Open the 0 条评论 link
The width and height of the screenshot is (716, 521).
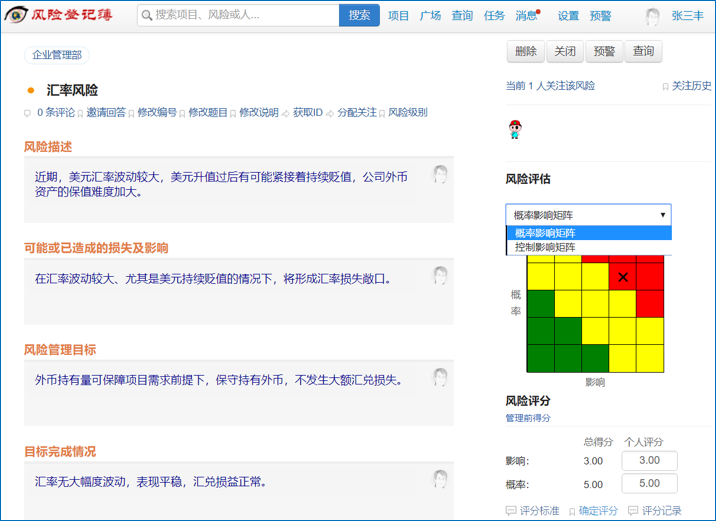pyautogui.click(x=56, y=112)
